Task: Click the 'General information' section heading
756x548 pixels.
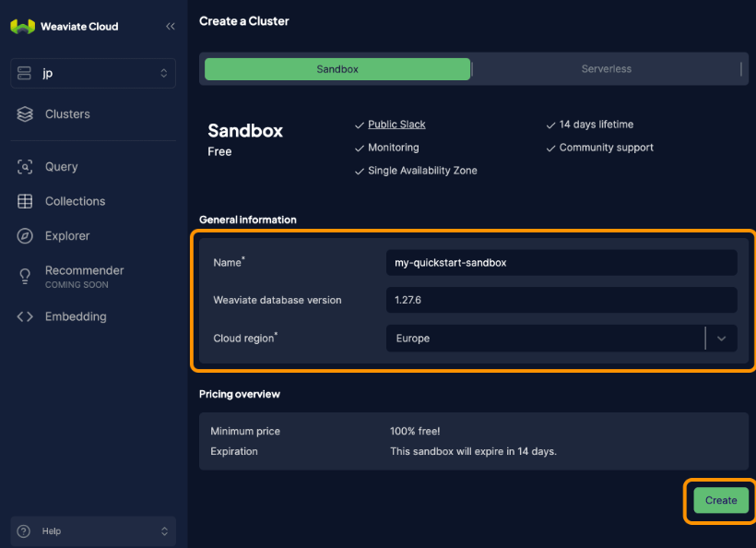Action: pos(248,220)
